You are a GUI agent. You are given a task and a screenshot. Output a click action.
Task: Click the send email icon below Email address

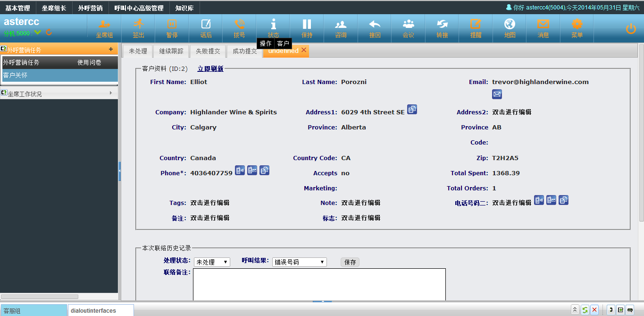(x=497, y=94)
